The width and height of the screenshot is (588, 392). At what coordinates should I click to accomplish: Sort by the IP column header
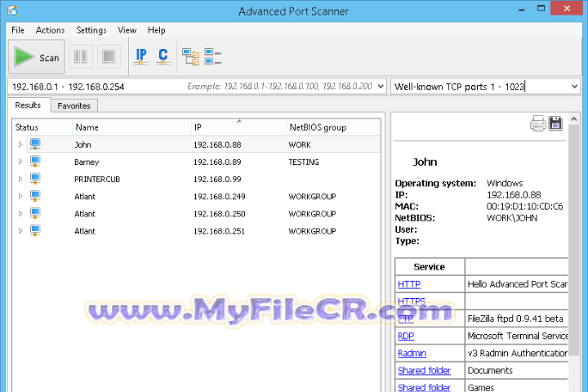238,127
